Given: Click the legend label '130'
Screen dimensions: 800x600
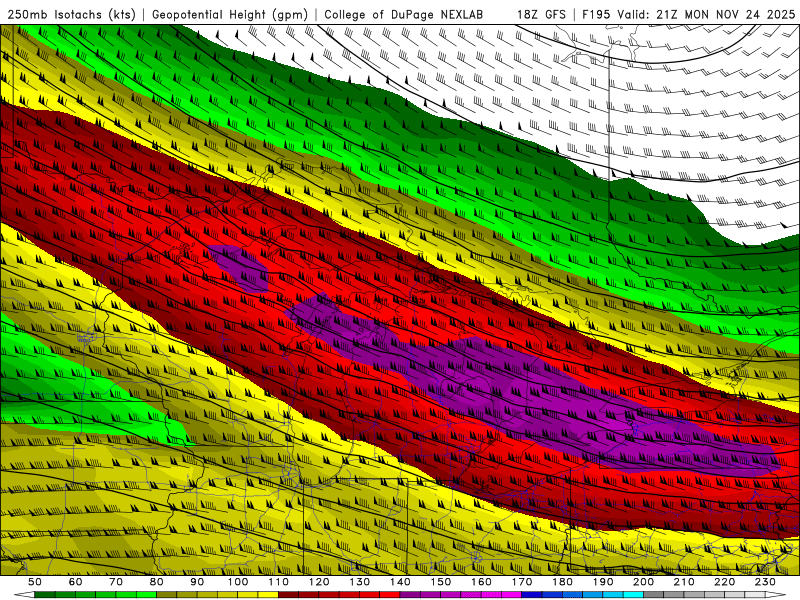Looking at the screenshot, I should (x=360, y=582).
